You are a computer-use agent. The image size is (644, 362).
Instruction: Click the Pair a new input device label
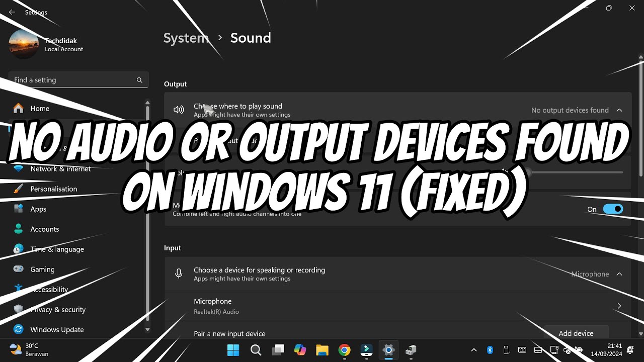click(x=229, y=333)
